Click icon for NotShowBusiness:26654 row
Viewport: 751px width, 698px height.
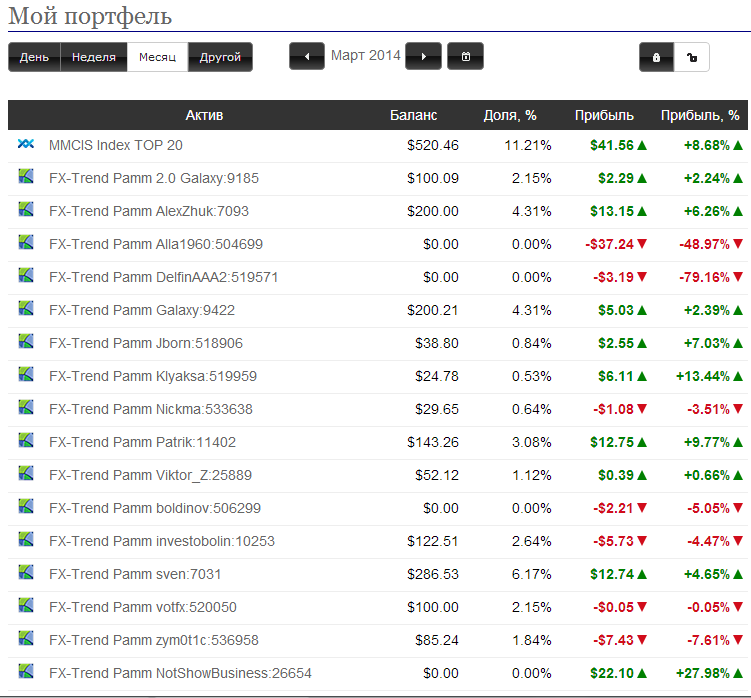pyautogui.click(x=26, y=672)
